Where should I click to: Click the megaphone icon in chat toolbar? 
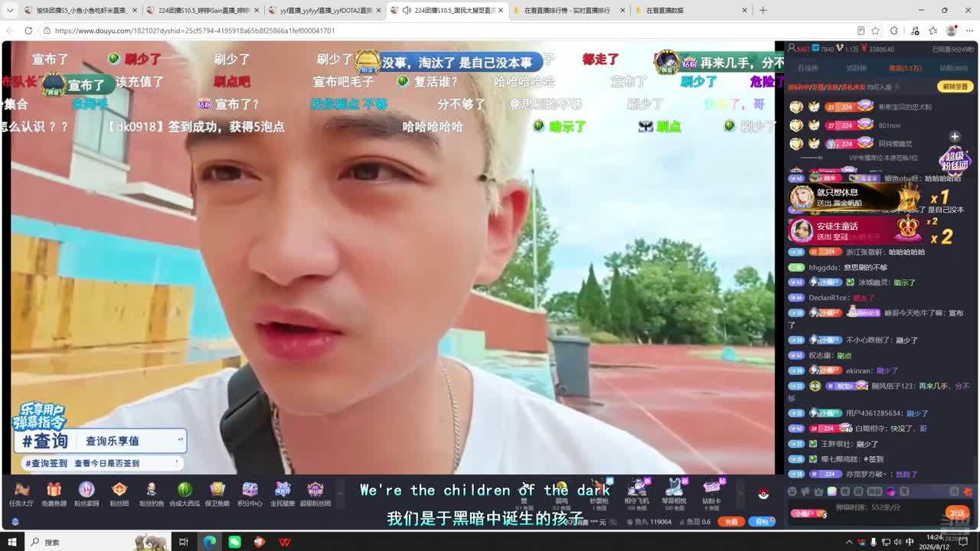tap(805, 491)
